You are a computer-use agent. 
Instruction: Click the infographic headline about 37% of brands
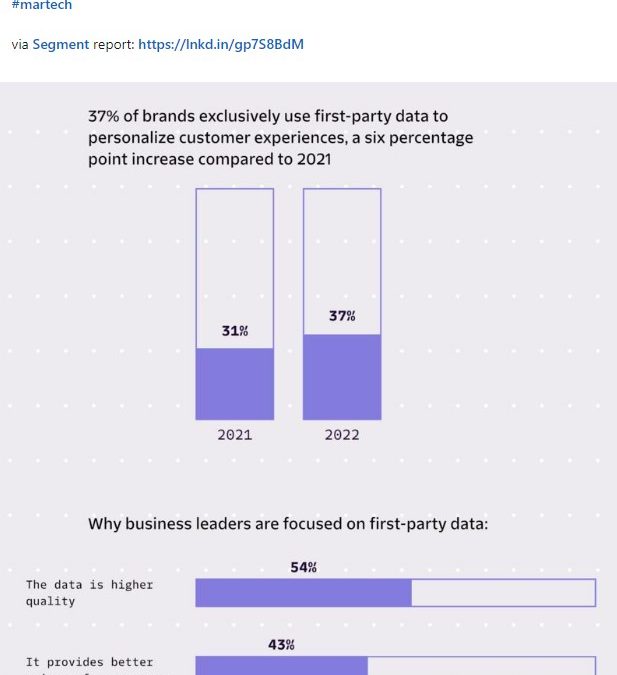pos(280,138)
